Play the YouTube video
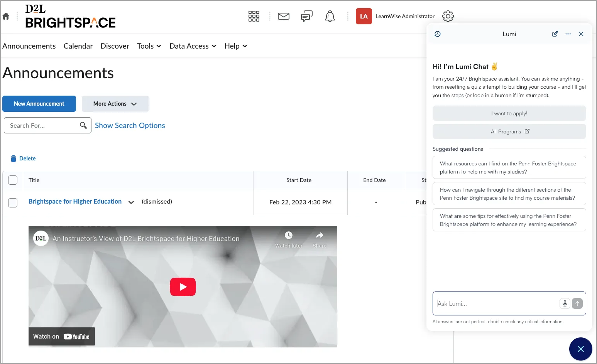This screenshot has height=364, width=597. (183, 287)
